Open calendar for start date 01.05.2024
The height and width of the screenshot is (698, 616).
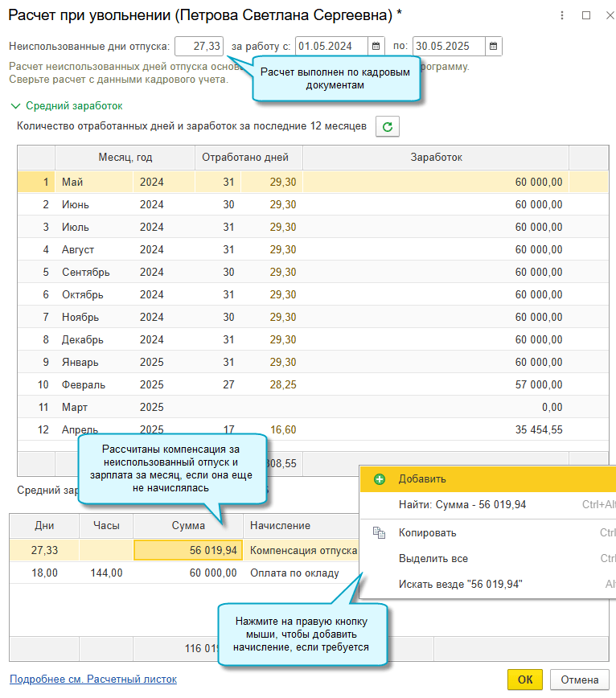point(376,47)
